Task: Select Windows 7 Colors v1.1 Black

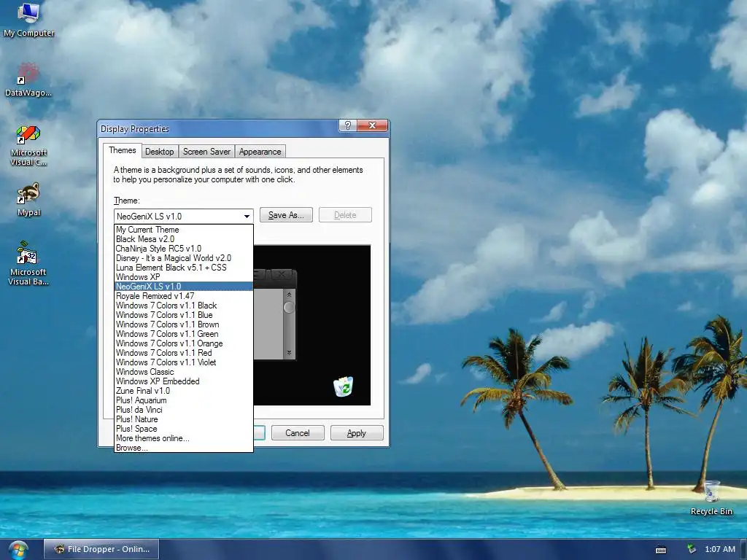Action: 183,306
